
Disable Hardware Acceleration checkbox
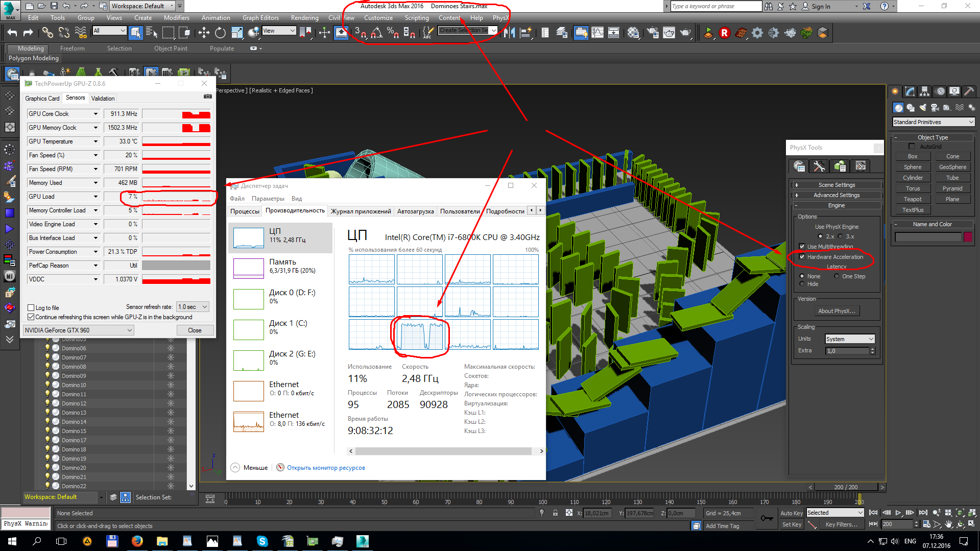pos(802,257)
